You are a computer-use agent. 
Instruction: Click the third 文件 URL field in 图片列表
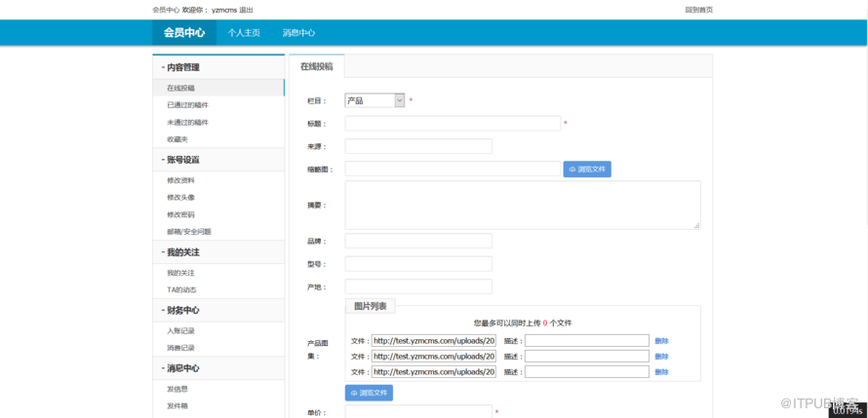(x=434, y=371)
